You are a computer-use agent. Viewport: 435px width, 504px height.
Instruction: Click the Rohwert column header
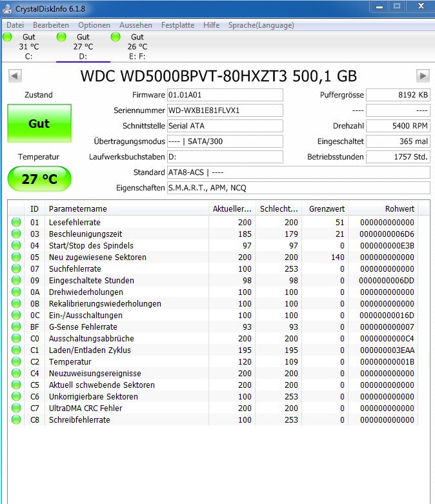(383, 208)
